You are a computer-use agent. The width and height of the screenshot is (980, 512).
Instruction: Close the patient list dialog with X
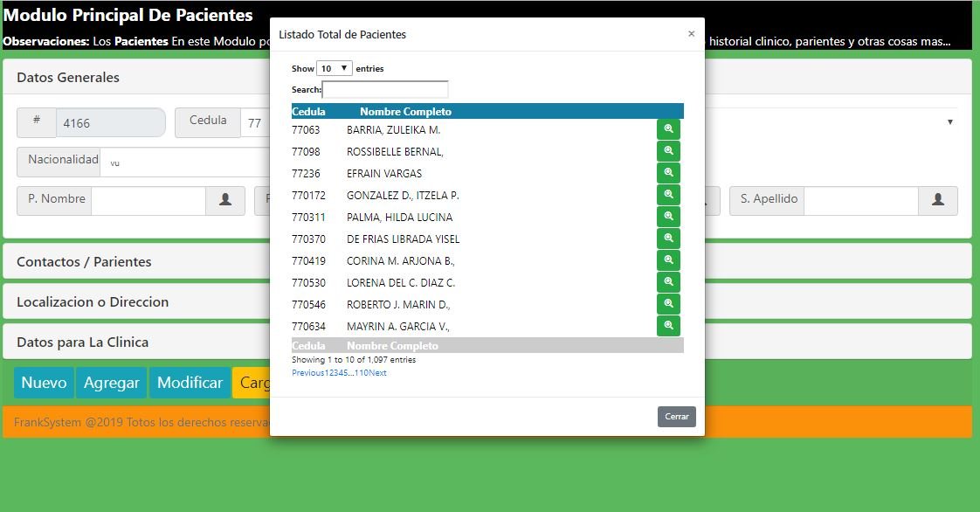click(x=691, y=34)
